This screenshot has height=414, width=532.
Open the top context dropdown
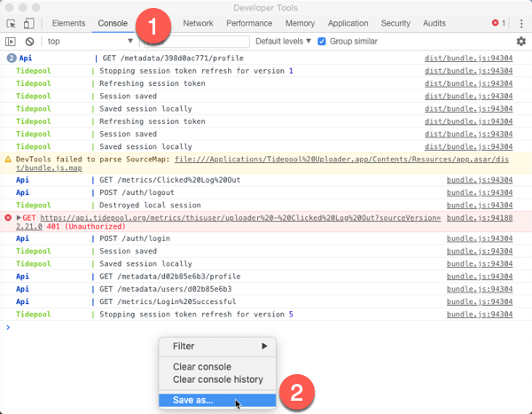[x=90, y=42]
